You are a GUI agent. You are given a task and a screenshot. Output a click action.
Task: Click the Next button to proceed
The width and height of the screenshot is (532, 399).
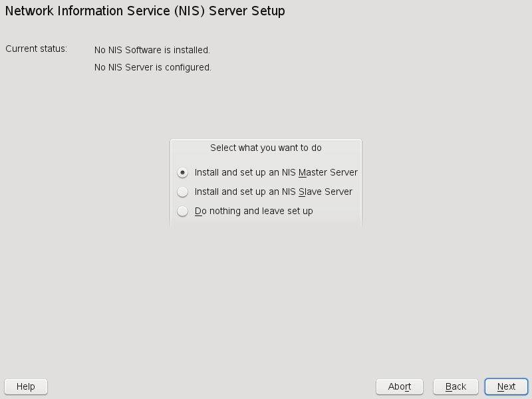click(506, 386)
